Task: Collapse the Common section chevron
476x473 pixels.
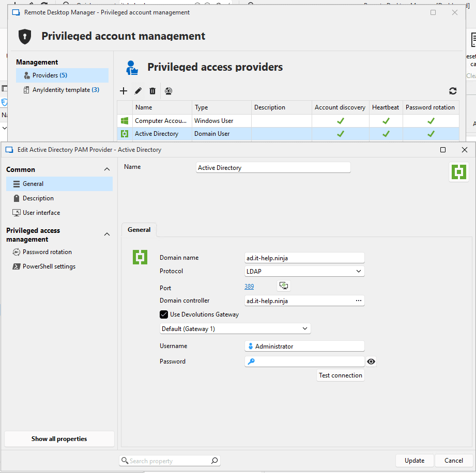Action: 107,169
